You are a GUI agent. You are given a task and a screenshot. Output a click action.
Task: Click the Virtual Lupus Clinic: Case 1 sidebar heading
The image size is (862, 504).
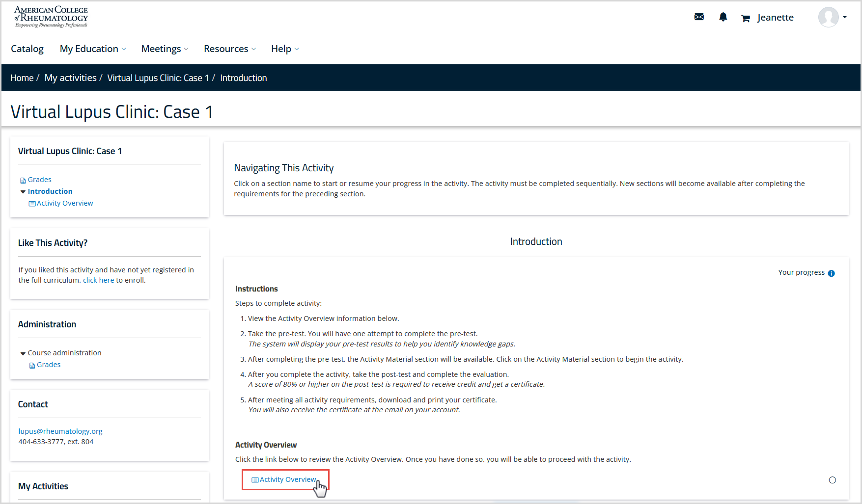click(70, 151)
